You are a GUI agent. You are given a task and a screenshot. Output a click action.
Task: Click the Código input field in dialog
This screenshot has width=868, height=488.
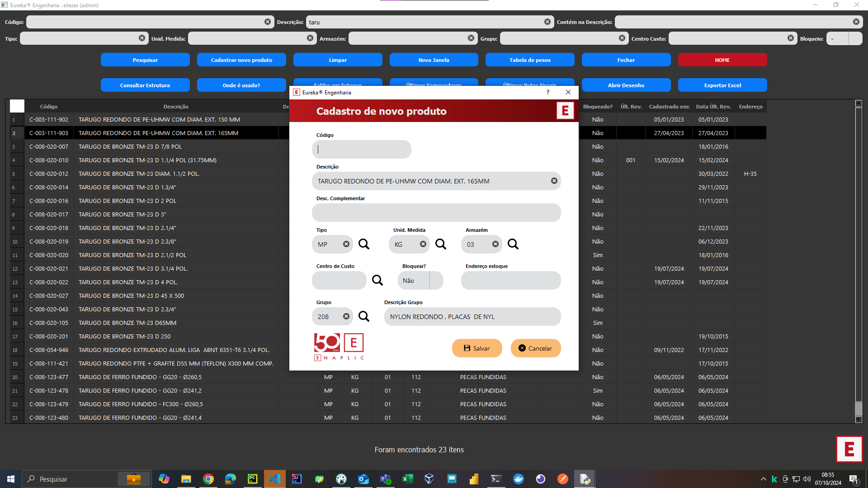pos(362,150)
